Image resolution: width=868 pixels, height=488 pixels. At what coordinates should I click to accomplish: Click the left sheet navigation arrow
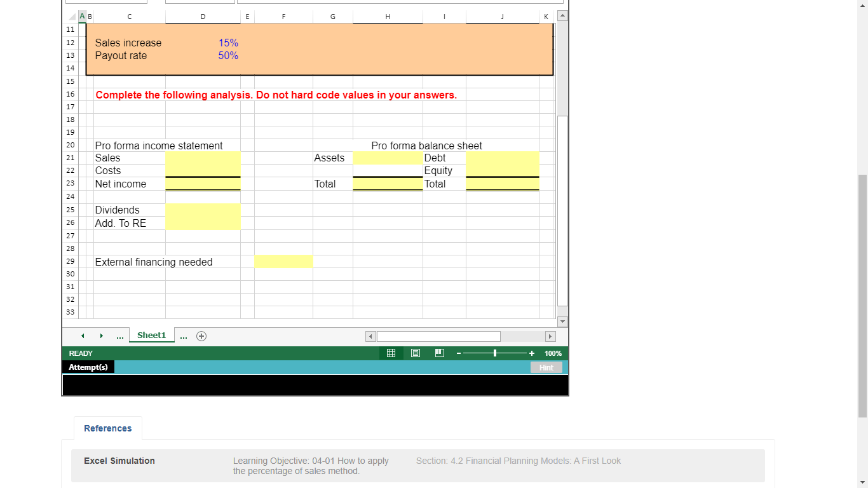(x=82, y=335)
